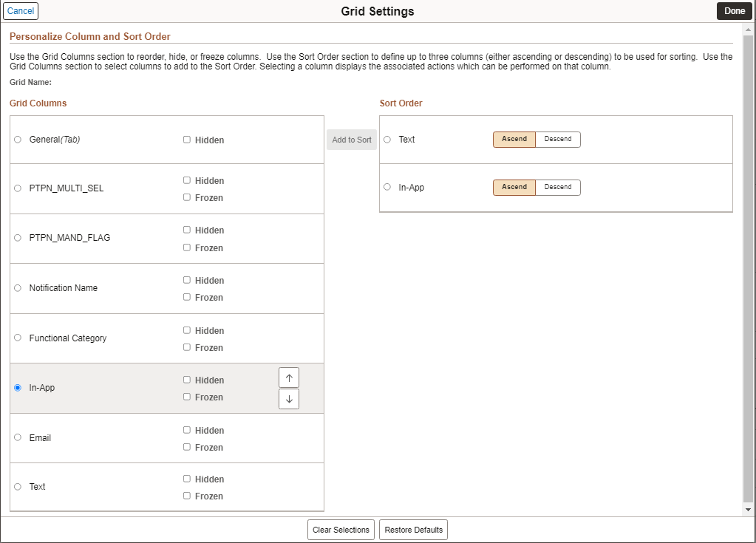Check Frozen for Text column
Screen dimensions: 756x543
[186, 496]
